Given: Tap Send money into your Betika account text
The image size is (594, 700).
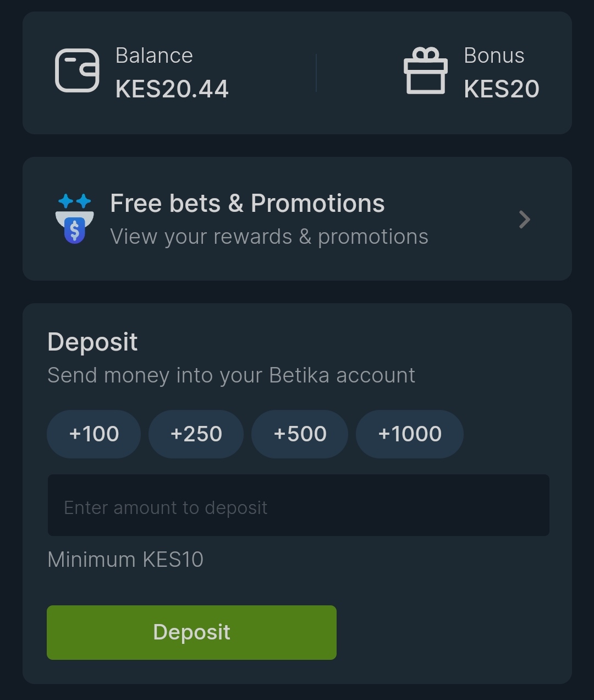Looking at the screenshot, I should [231, 375].
